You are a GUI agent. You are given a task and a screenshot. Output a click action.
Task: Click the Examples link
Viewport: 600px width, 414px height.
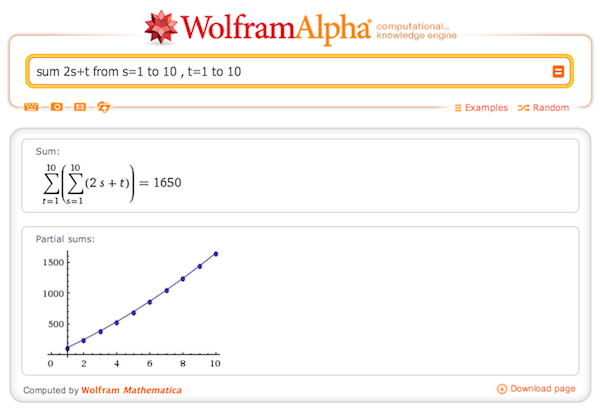point(486,108)
